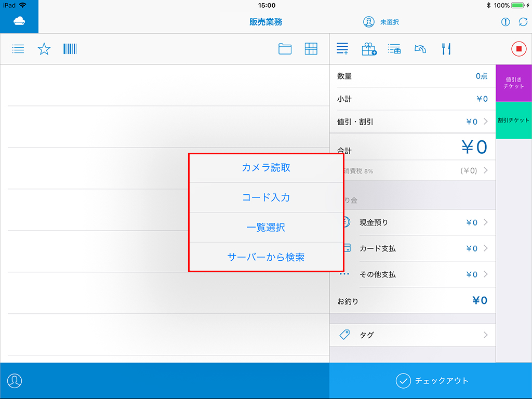This screenshot has width=532, height=399.
Task: Tap the sync refresh icon
Action: (523, 22)
